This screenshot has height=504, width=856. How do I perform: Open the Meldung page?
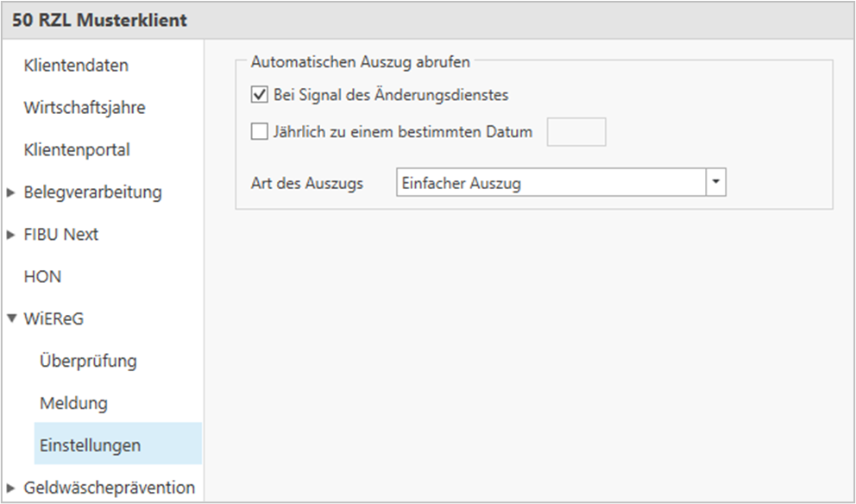click(x=72, y=403)
